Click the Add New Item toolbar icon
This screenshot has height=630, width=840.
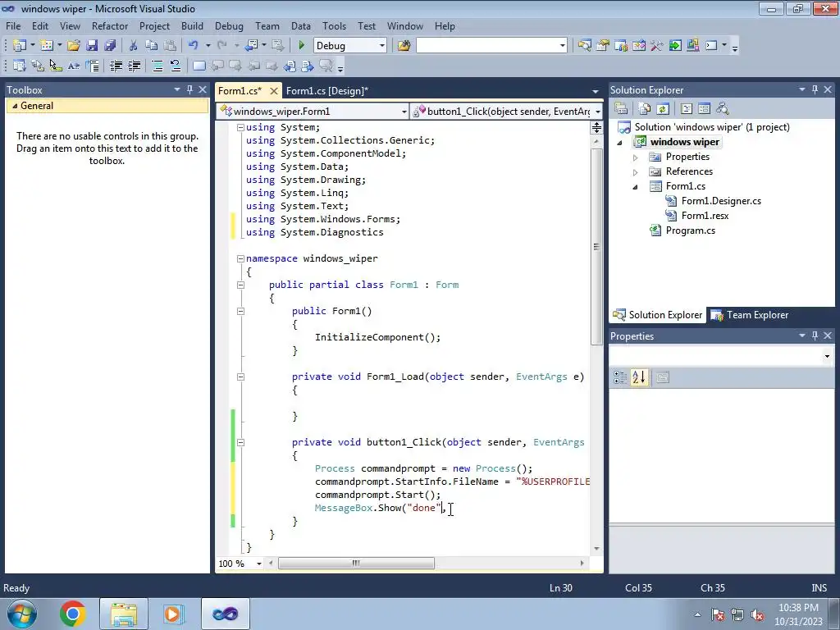coord(47,46)
